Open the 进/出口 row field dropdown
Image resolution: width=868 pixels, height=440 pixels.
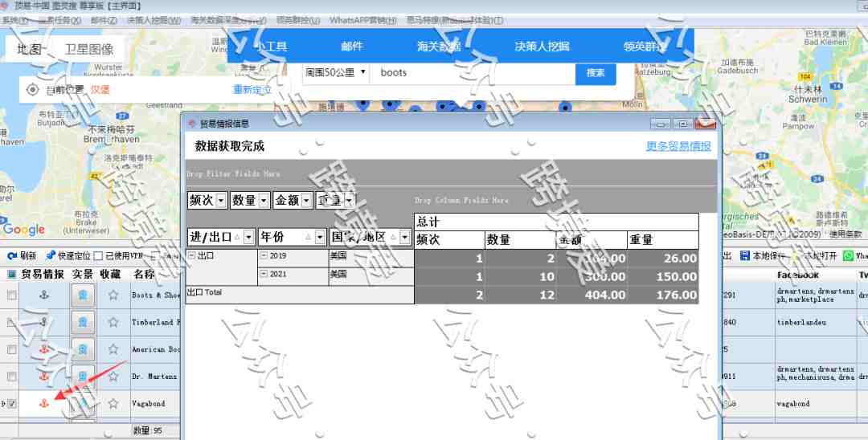tap(248, 237)
